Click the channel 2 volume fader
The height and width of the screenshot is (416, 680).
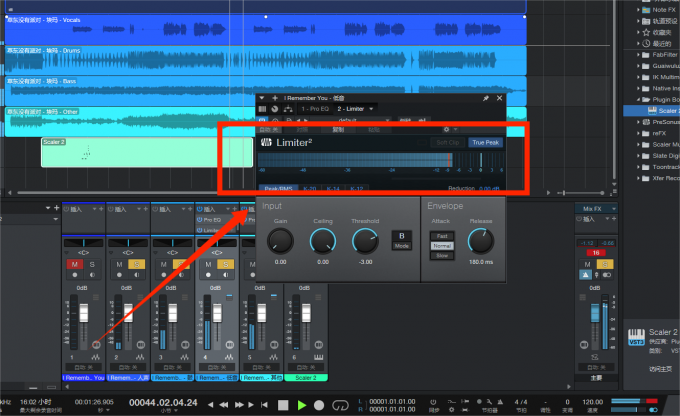[x=128, y=313]
